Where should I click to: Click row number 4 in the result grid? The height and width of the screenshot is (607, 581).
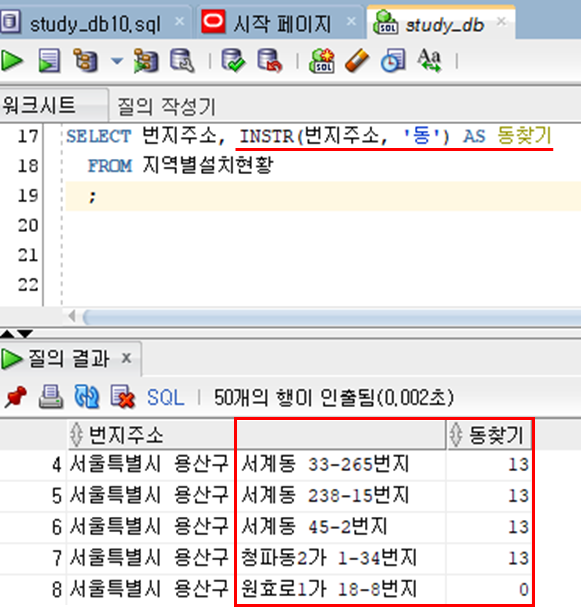(x=57, y=465)
